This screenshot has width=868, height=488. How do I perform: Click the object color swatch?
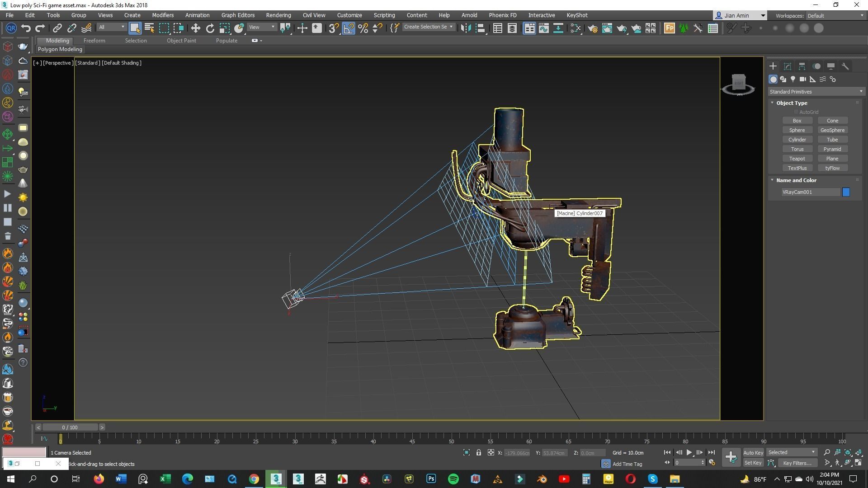tap(845, 192)
